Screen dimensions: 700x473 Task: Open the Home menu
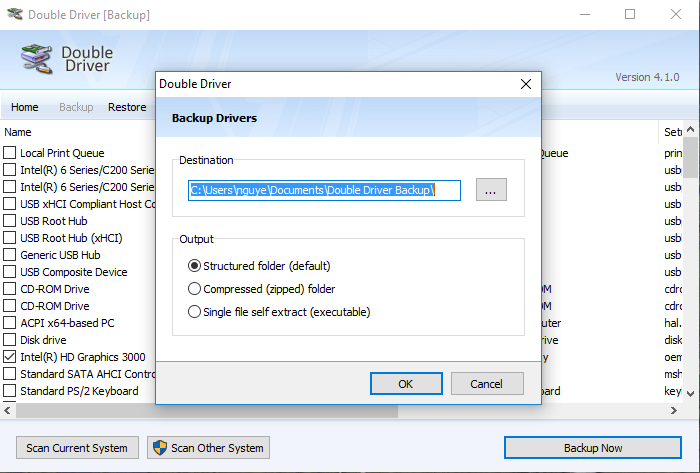(25, 107)
